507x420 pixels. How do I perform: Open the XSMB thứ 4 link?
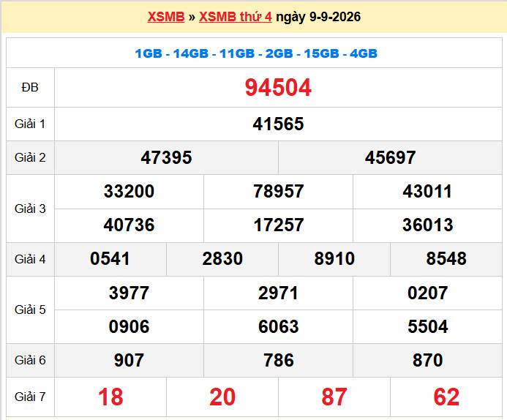[x=236, y=17]
